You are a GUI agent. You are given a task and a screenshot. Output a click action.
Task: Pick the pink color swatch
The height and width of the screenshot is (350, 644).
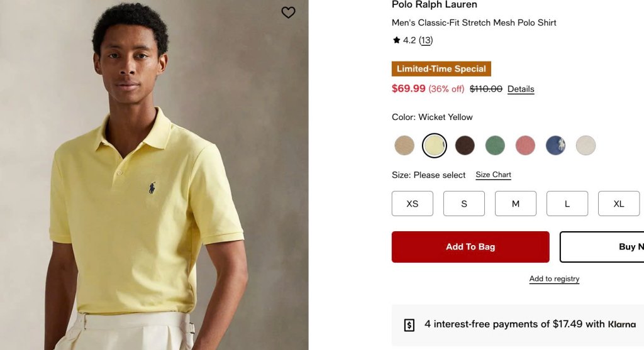[x=525, y=145]
